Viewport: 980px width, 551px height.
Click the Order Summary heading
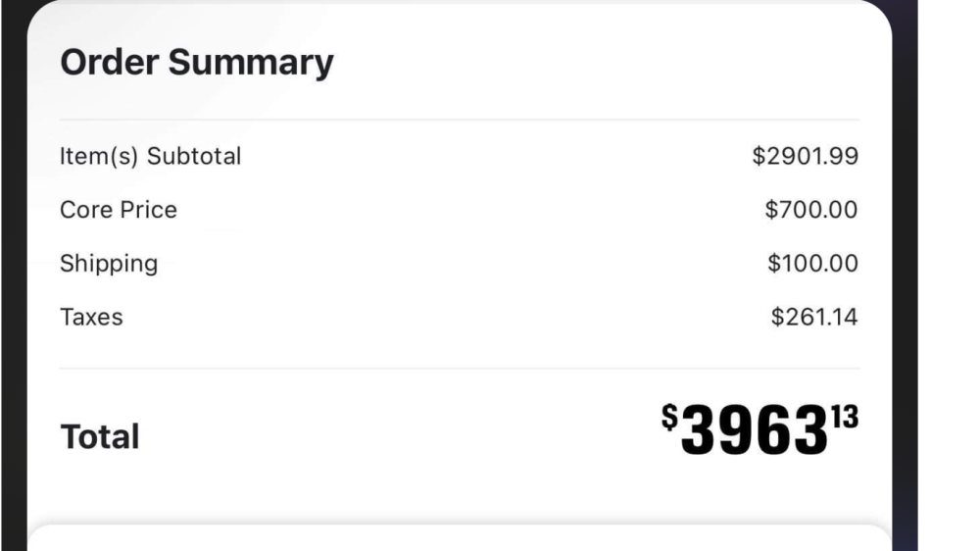[x=196, y=63]
